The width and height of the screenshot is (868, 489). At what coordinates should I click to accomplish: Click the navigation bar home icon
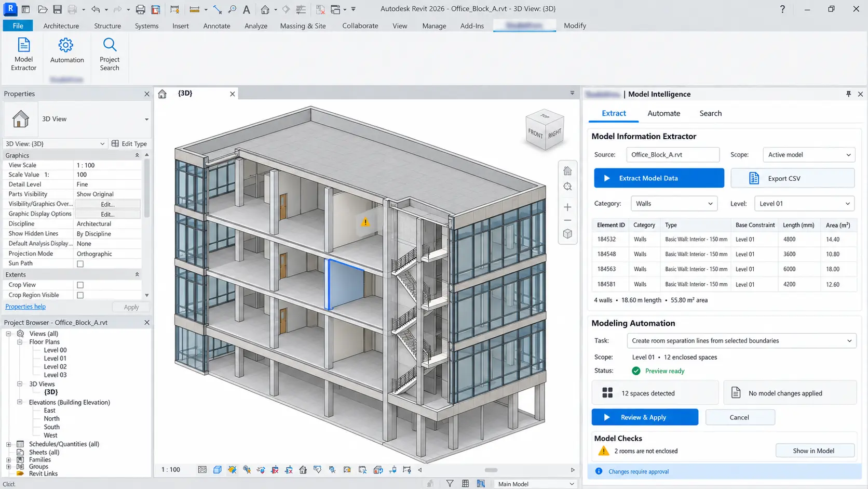click(567, 171)
